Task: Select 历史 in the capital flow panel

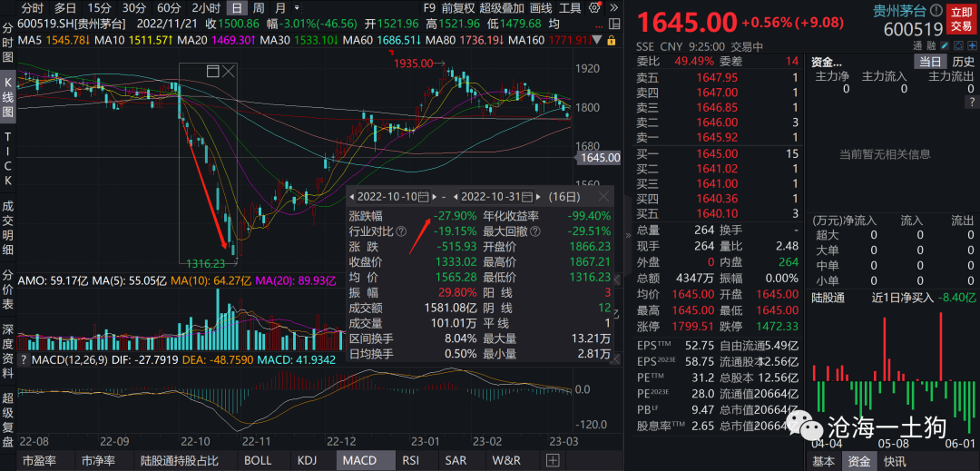Action: pos(963,62)
